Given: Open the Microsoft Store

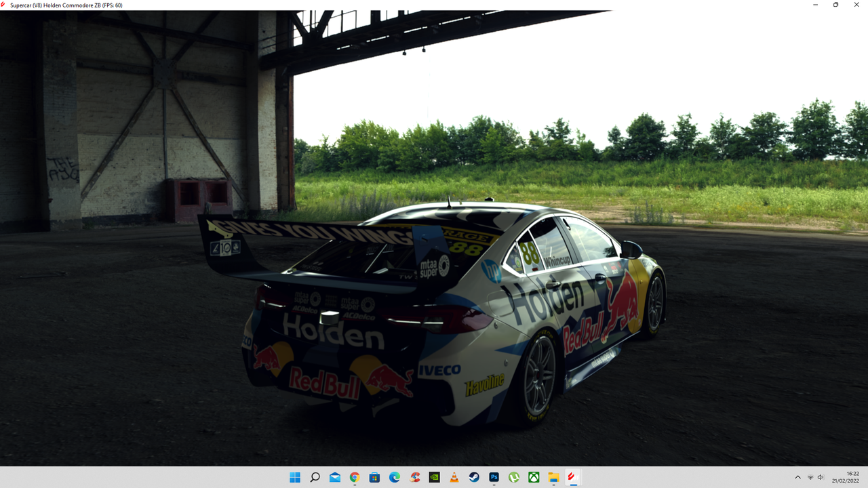Looking at the screenshot, I should click(375, 477).
